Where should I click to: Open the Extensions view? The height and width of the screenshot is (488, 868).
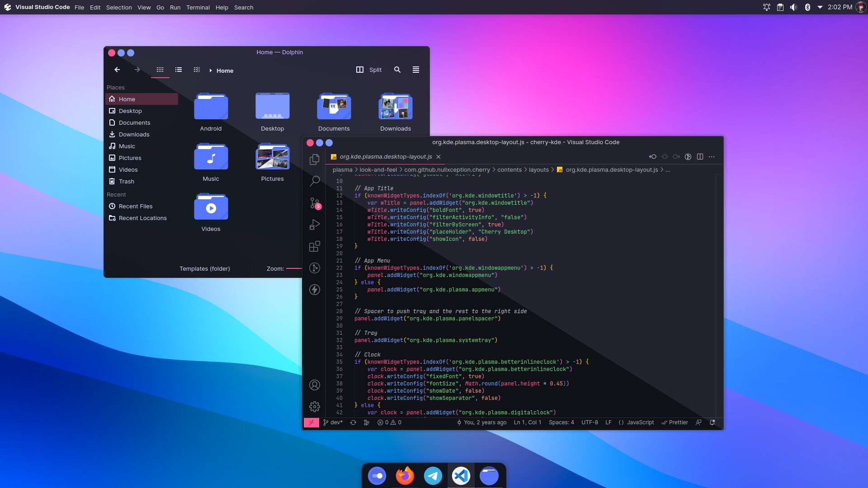(x=315, y=246)
